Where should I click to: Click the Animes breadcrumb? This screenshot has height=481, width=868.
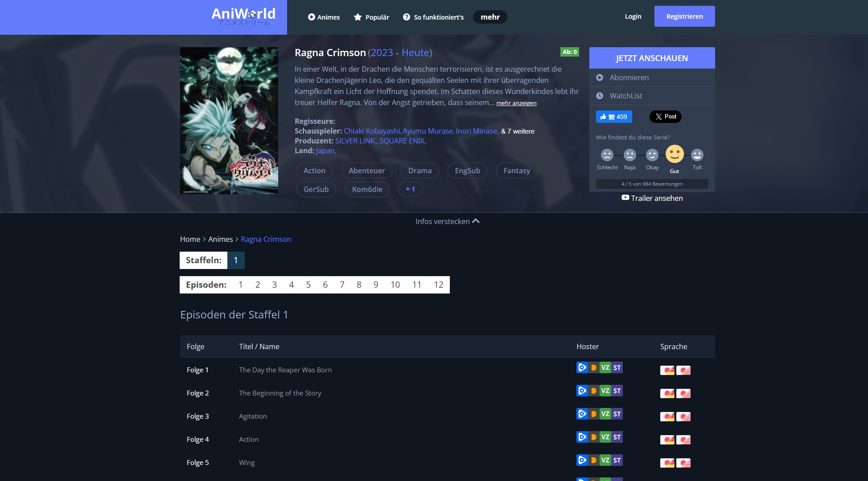(220, 239)
